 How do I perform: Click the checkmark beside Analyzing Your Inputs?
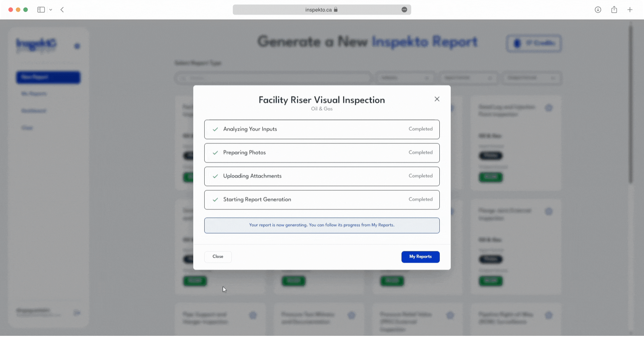coord(215,129)
